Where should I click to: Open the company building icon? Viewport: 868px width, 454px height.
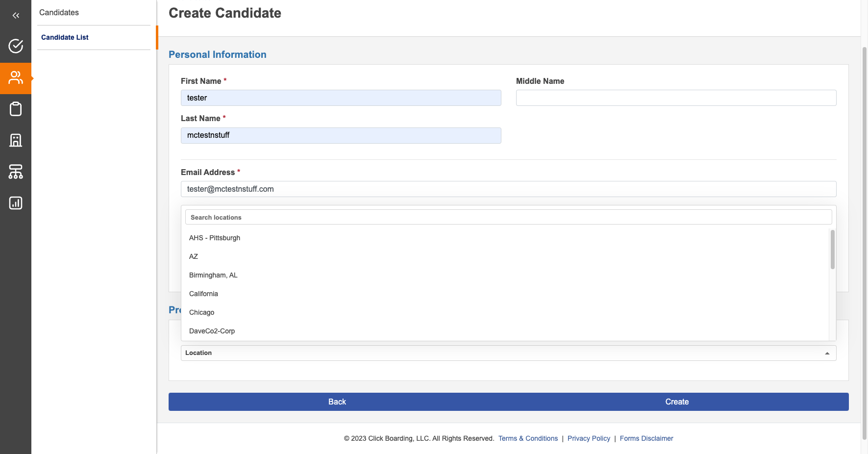[16, 140]
